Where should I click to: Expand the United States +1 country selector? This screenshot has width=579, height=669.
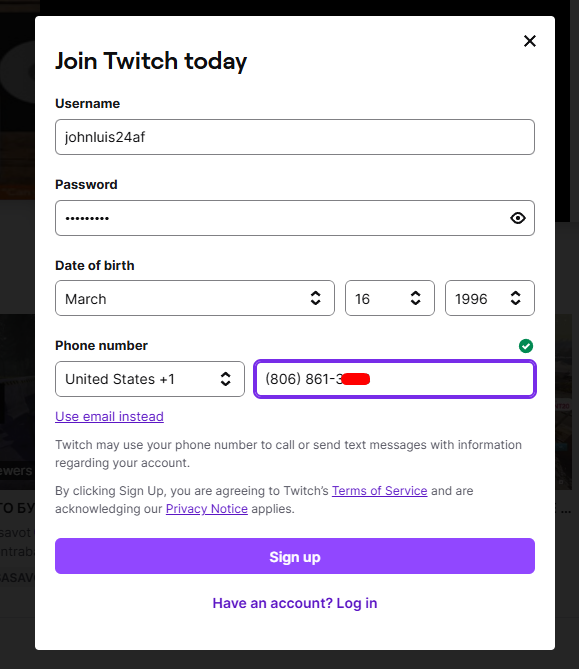[150, 379]
